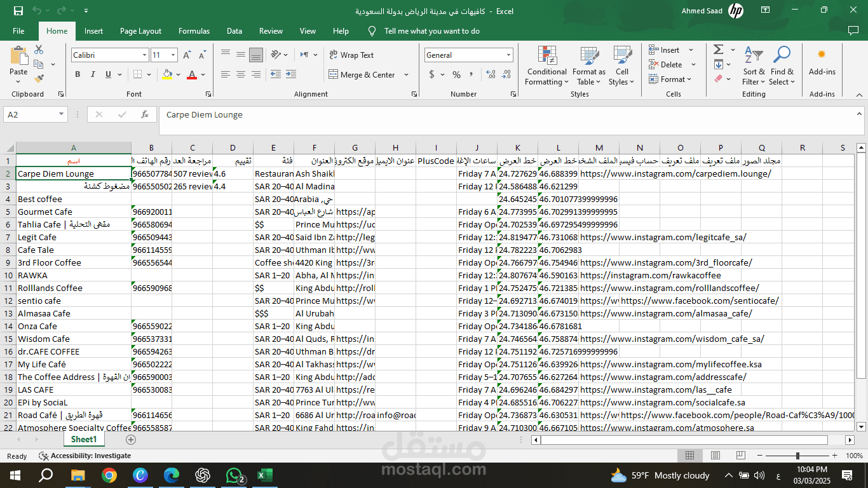Select cell containing Wisdom Cafe
This screenshot has height=488, width=868.
74,339
